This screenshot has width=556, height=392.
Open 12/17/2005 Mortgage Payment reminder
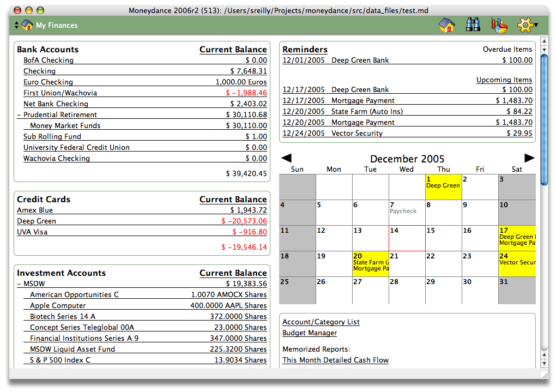click(x=407, y=101)
